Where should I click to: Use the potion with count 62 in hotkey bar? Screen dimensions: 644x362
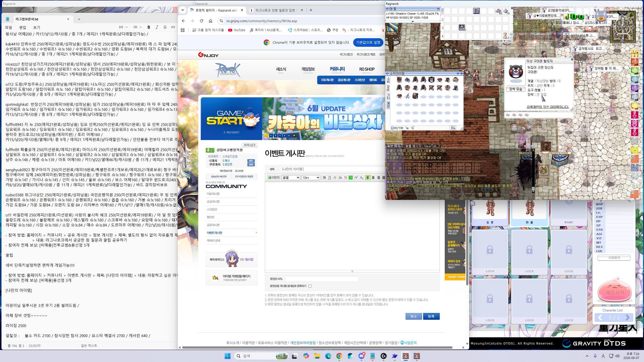[x=498, y=11]
